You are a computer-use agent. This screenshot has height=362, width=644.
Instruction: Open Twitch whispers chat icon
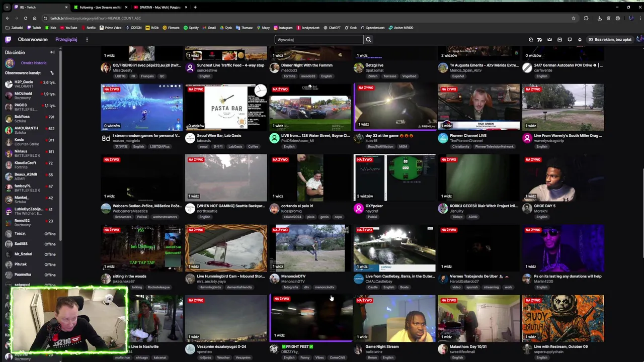570,40
